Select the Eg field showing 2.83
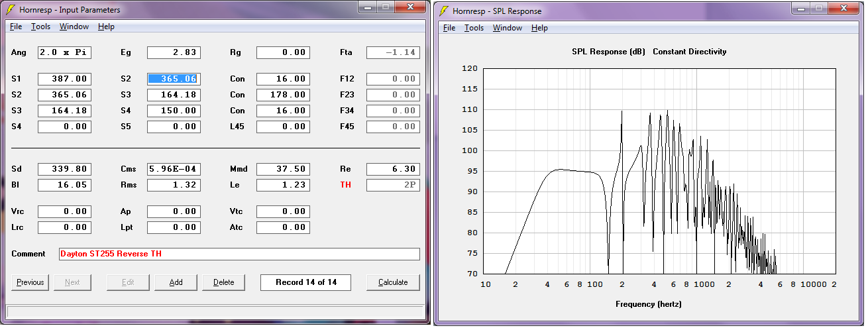 click(x=174, y=52)
